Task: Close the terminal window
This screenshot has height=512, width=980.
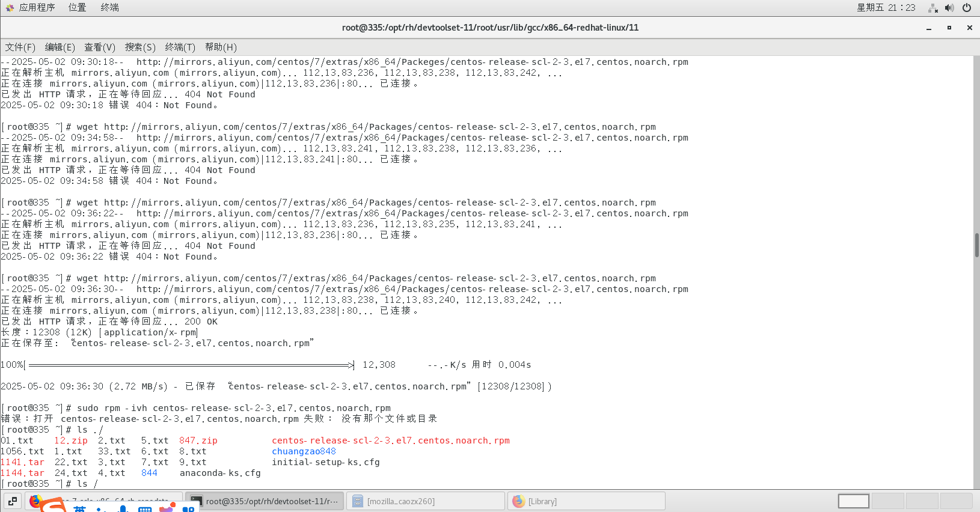Action: coord(969,28)
